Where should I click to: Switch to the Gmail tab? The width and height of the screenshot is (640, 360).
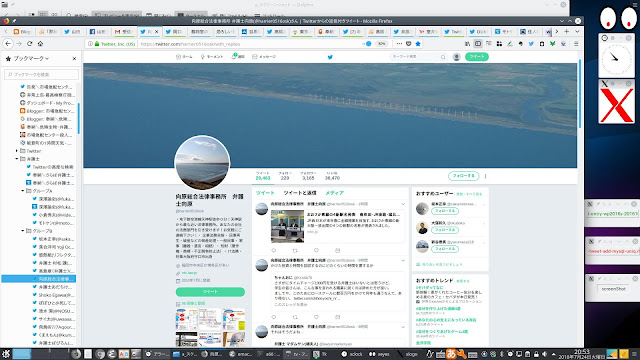click(124, 31)
